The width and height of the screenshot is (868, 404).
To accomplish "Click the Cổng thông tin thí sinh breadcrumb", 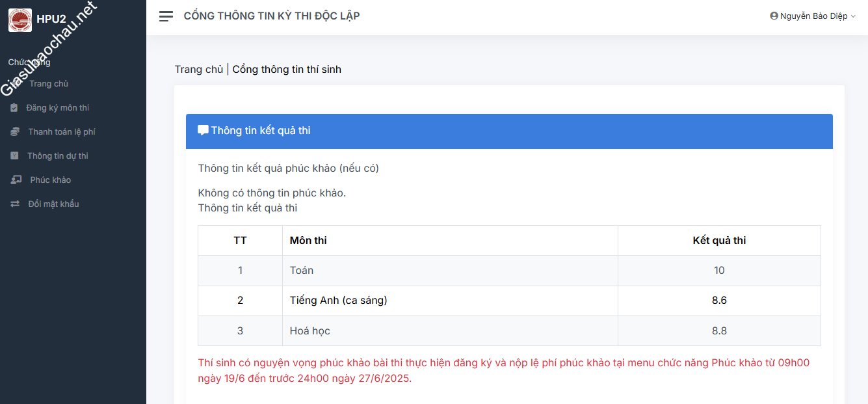I will pyautogui.click(x=287, y=70).
